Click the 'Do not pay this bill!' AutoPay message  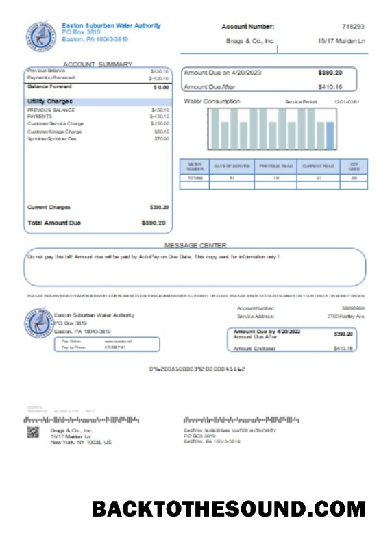pos(154,257)
